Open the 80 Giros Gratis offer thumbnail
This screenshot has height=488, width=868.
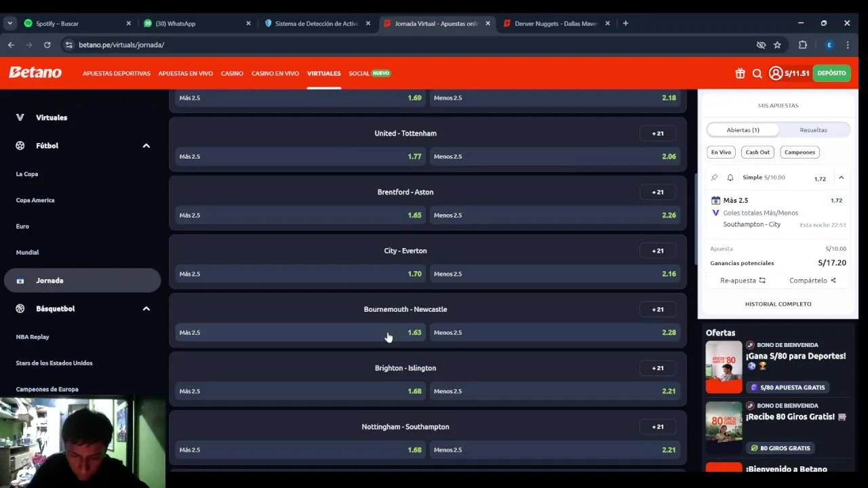click(724, 428)
